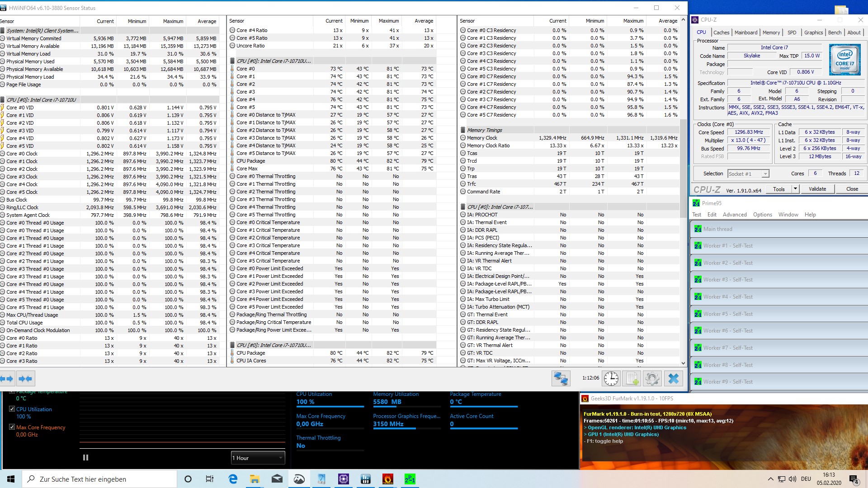Image resolution: width=868 pixels, height=488 pixels.
Task: Pause the monitoring graph
Action: click(85, 458)
